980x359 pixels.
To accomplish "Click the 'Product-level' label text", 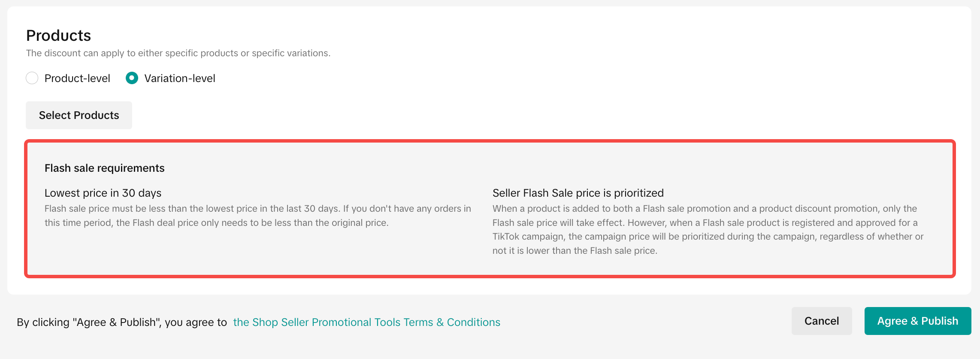I will pyautogui.click(x=77, y=78).
